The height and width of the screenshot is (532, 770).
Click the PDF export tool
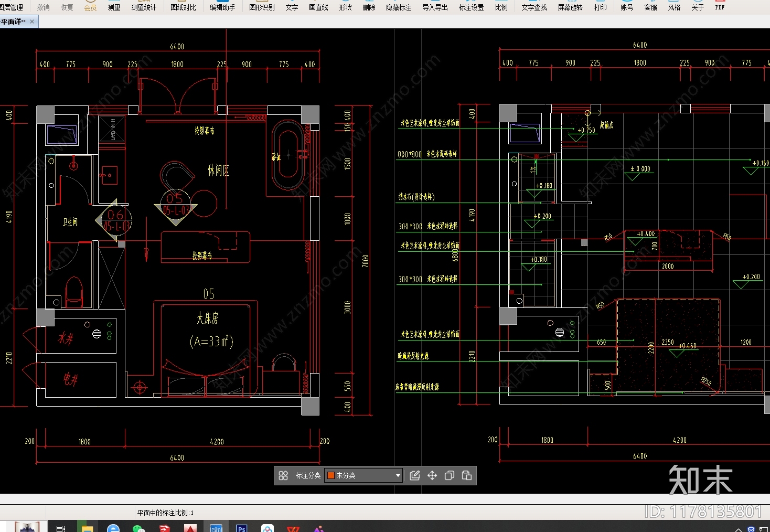(720, 7)
